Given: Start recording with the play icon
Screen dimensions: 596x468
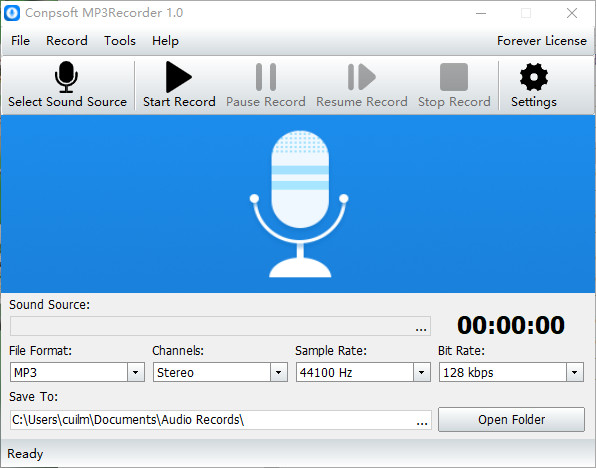Looking at the screenshot, I should pyautogui.click(x=178, y=77).
